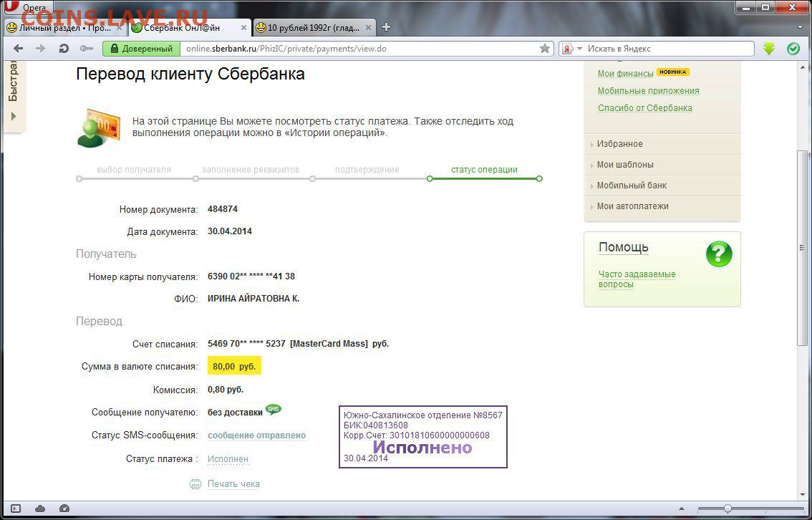Reload the page with the refresh icon
This screenshot has height=520, width=812.
pyautogui.click(x=64, y=49)
